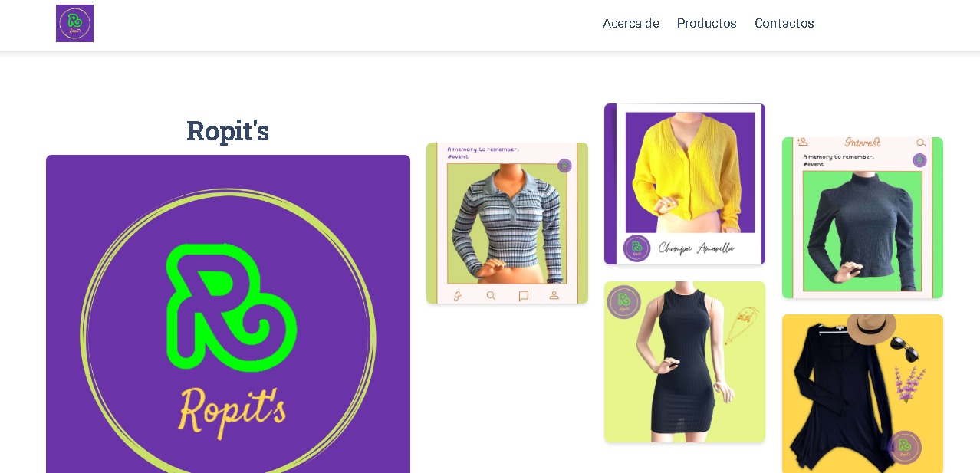Open the Contactos link
This screenshot has height=473, width=980.
click(784, 23)
